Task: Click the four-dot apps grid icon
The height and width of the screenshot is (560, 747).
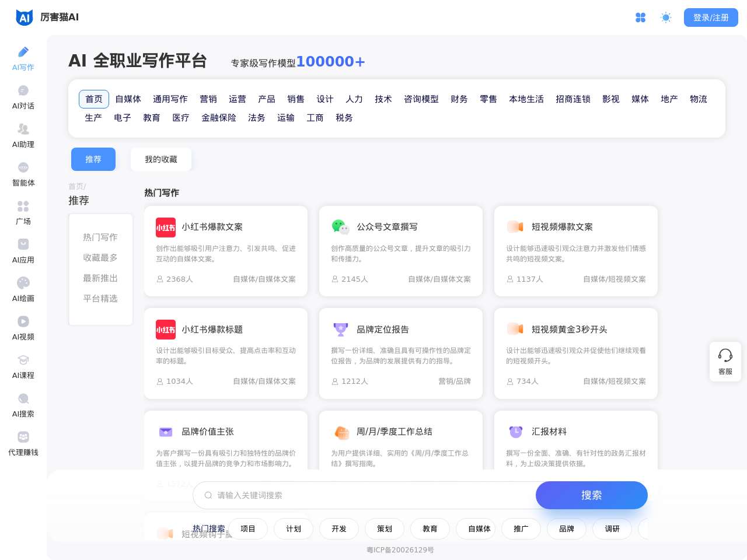Action: click(640, 17)
